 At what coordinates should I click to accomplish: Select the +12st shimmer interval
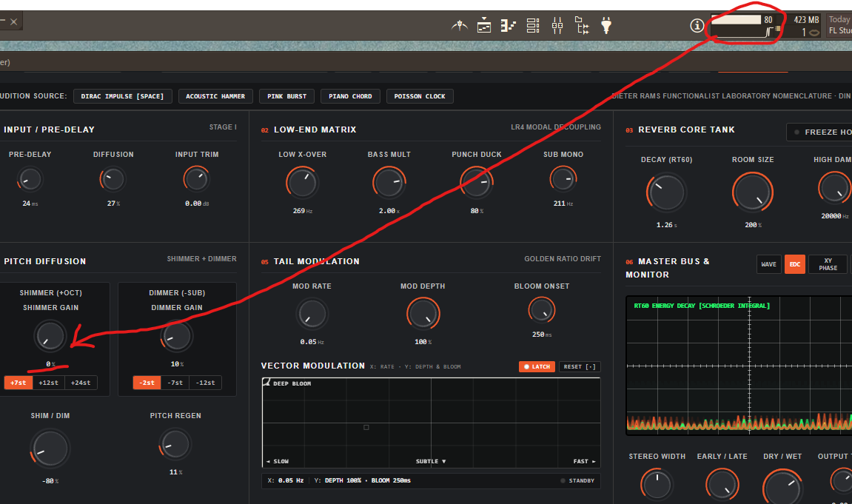[48, 383]
